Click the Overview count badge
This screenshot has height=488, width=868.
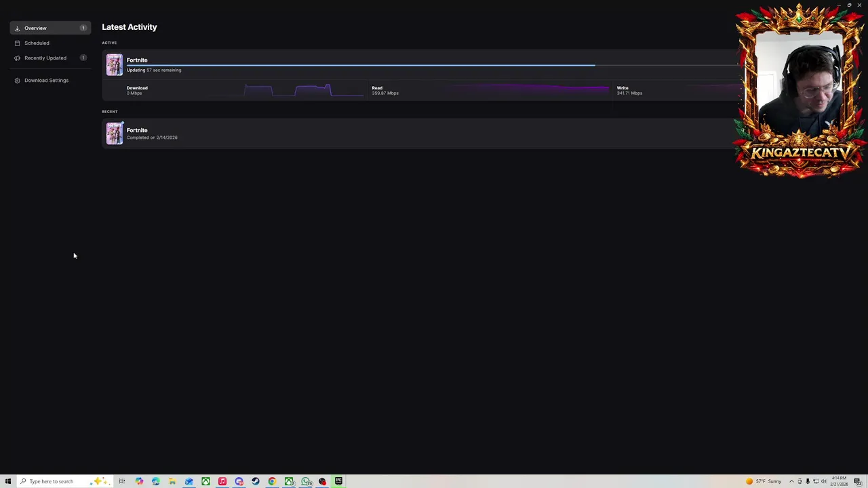coord(83,28)
